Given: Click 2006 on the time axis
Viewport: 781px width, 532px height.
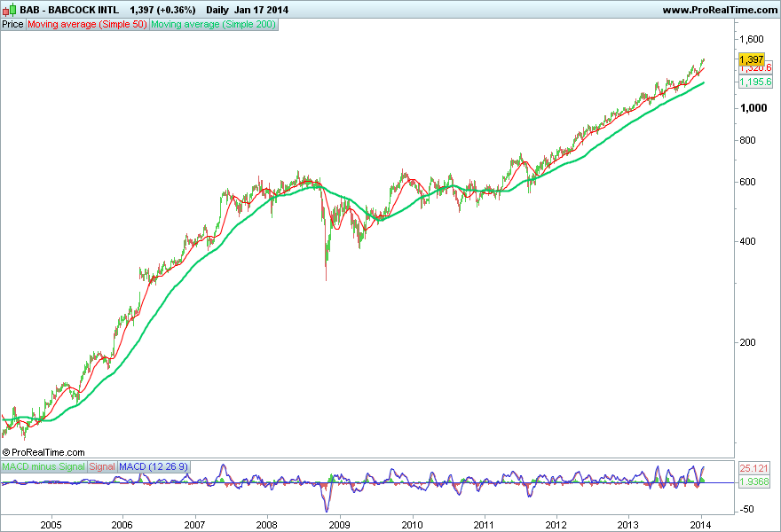Looking at the screenshot, I should [122, 525].
